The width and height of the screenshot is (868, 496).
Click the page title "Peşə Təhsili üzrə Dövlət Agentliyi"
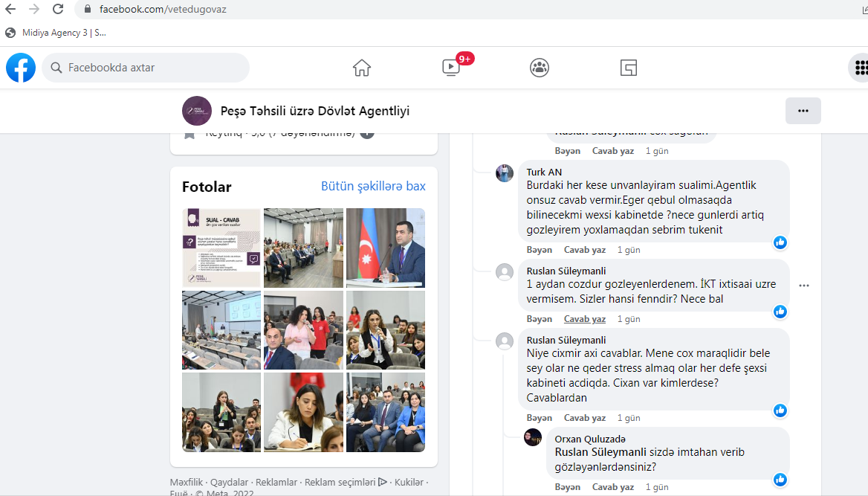click(315, 111)
